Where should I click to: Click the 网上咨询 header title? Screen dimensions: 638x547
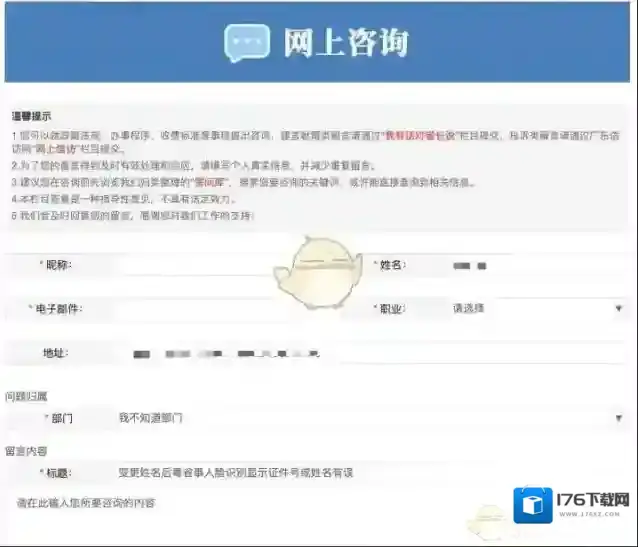346,42
